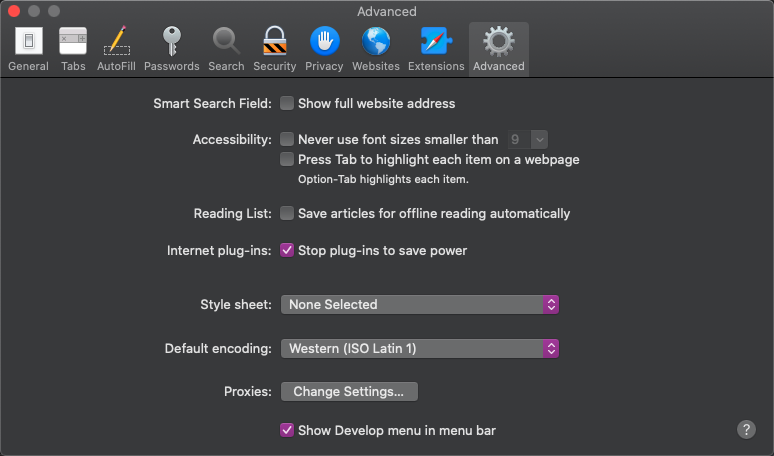Viewport: 774px width, 456px height.
Task: Open the Passwords key icon
Action: click(171, 42)
